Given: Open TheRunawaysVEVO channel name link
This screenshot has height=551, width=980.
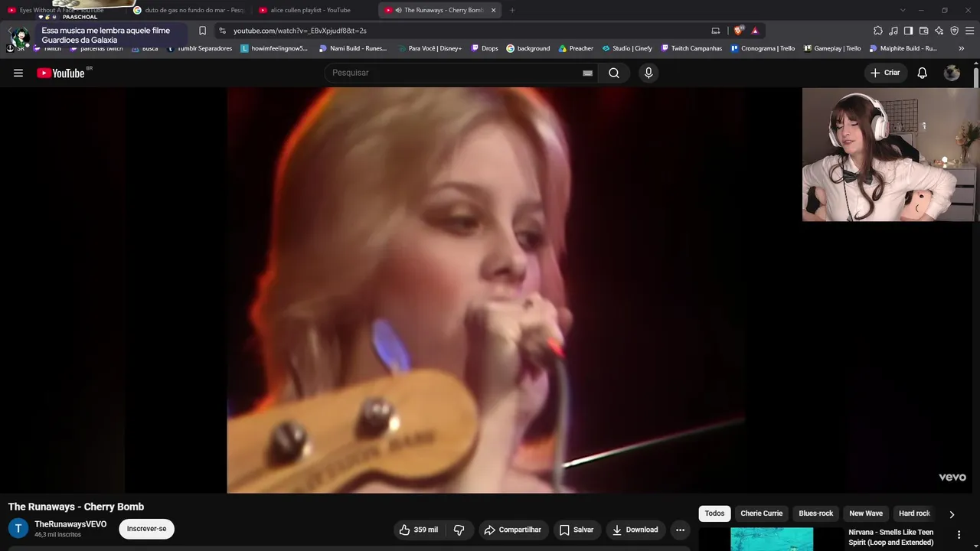Looking at the screenshot, I should click(x=70, y=524).
